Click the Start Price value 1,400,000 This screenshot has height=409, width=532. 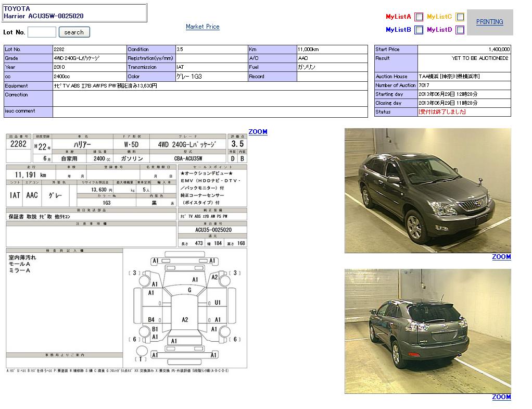pyautogui.click(x=499, y=49)
